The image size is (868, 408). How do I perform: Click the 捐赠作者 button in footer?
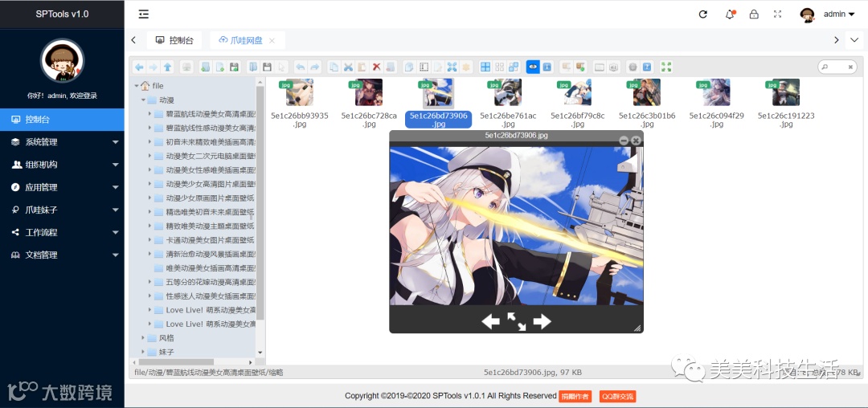tap(575, 396)
